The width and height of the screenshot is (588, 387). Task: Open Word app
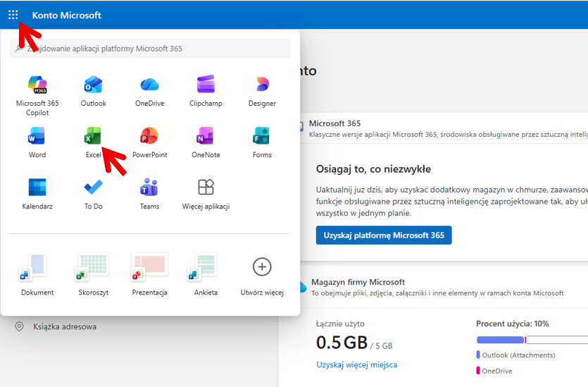37,142
